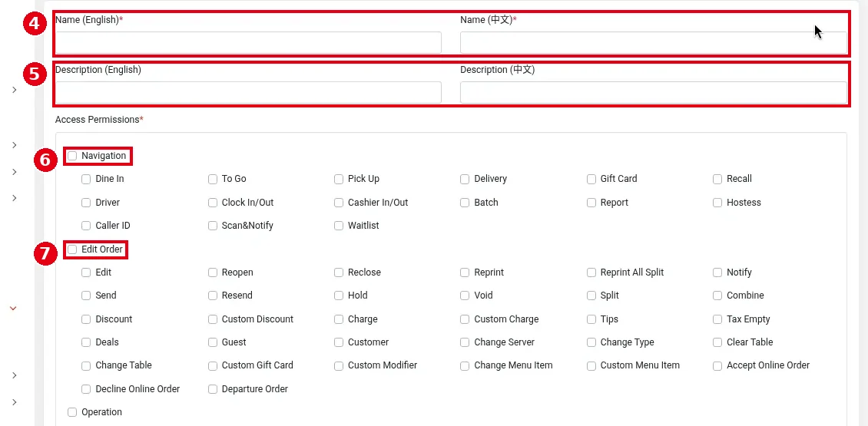
Task: Expand the sidebar chevron beside Description field
Action: (15, 90)
